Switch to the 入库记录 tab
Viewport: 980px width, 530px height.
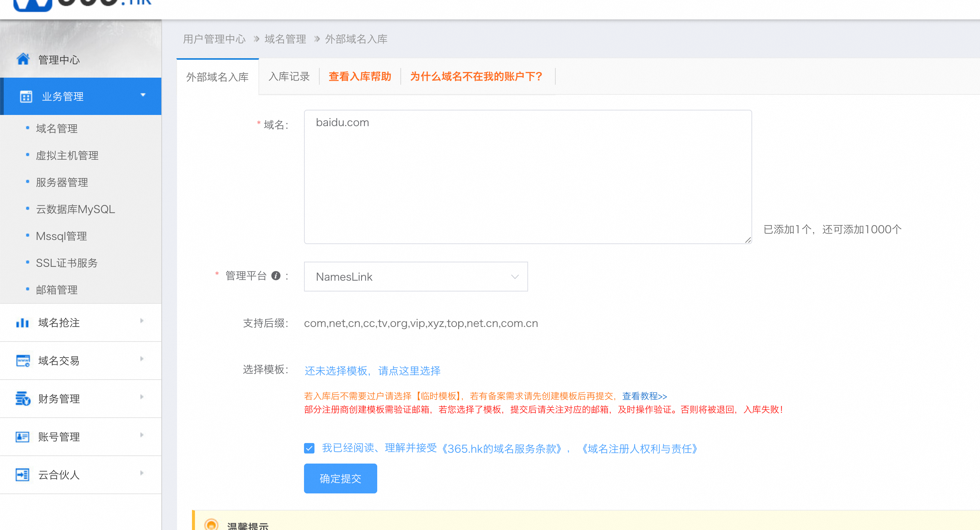click(x=289, y=77)
